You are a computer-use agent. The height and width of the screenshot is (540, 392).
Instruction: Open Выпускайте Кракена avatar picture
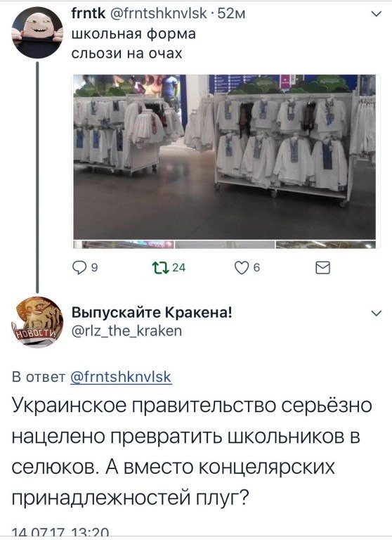[37, 322]
